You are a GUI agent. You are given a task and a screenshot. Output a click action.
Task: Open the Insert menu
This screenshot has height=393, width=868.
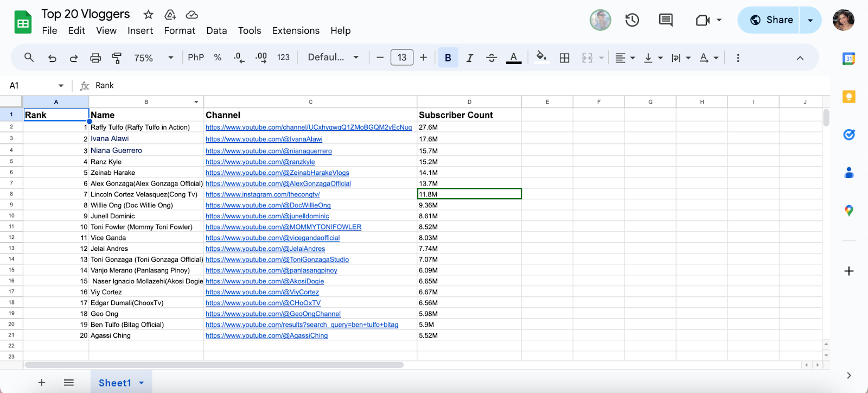(x=141, y=30)
